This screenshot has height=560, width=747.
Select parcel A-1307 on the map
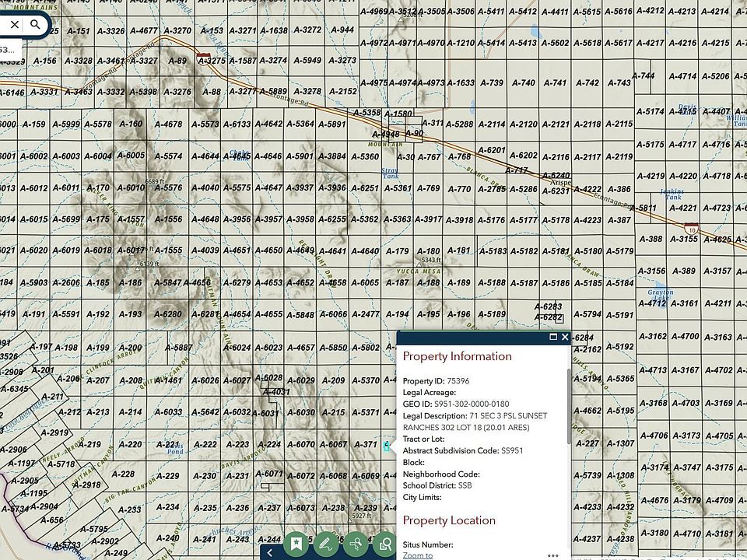(x=621, y=444)
